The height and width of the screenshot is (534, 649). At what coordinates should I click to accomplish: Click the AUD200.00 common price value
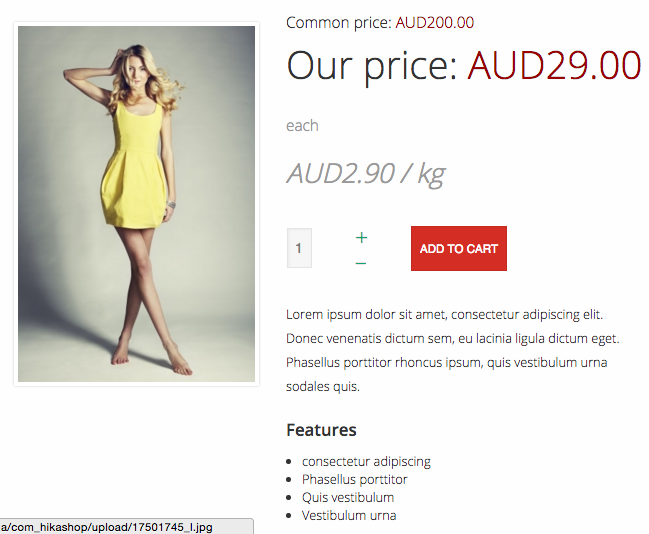point(435,22)
